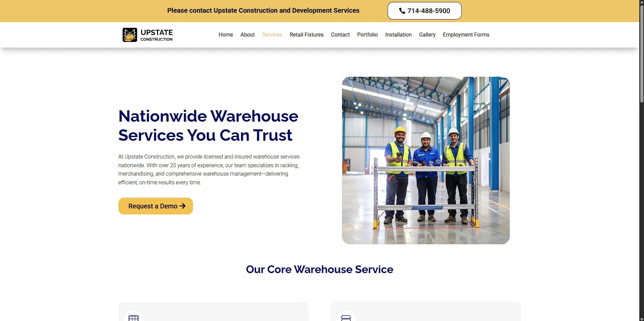Go to the About page
Viewport: 644px width, 321px height.
click(247, 35)
